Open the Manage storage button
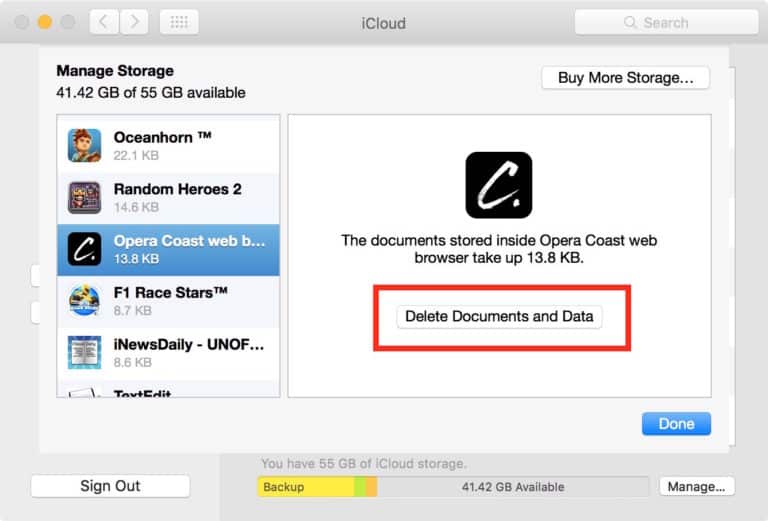This screenshot has height=521, width=768. click(697, 487)
